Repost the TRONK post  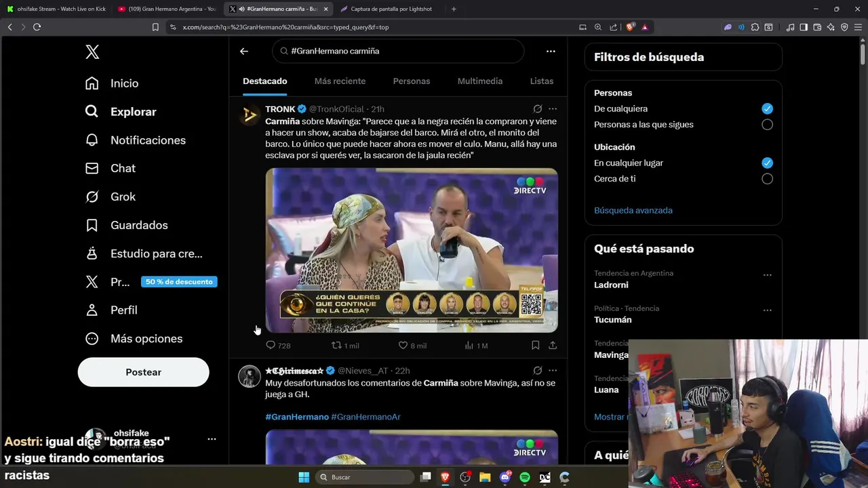tap(345, 346)
